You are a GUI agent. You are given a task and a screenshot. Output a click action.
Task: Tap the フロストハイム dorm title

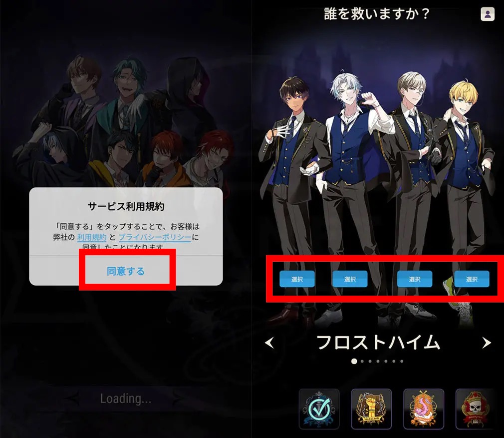coord(378,343)
